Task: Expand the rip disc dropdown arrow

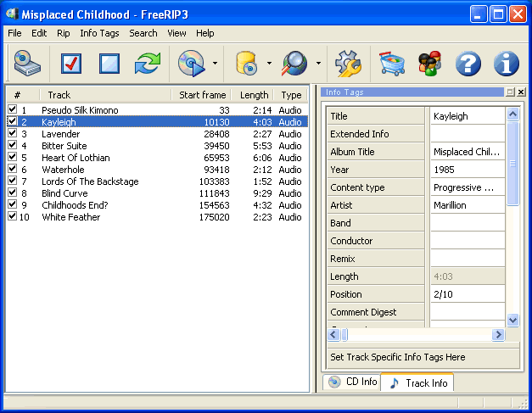Action: [216, 64]
